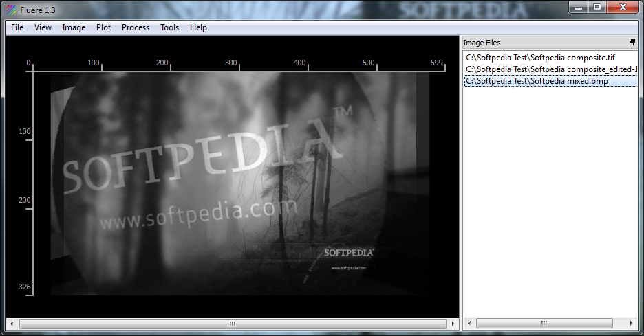Image resolution: width=644 pixels, height=336 pixels.
Task: Open the Image menu
Action: click(x=74, y=27)
